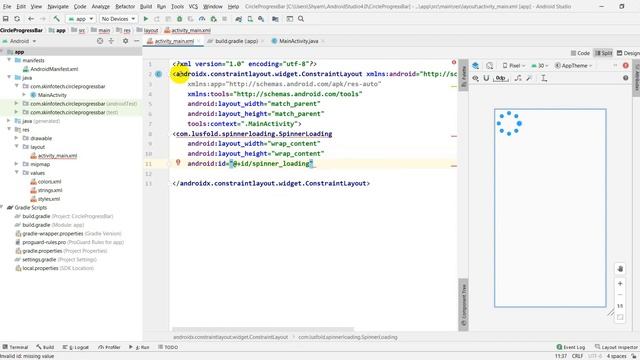
Task: Click the layout breadcrumb in navigation bar
Action: (147, 30)
